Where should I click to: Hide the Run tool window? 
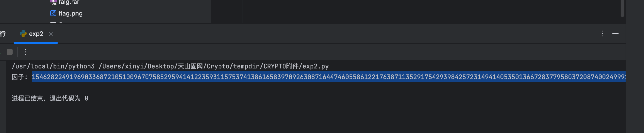(x=615, y=33)
